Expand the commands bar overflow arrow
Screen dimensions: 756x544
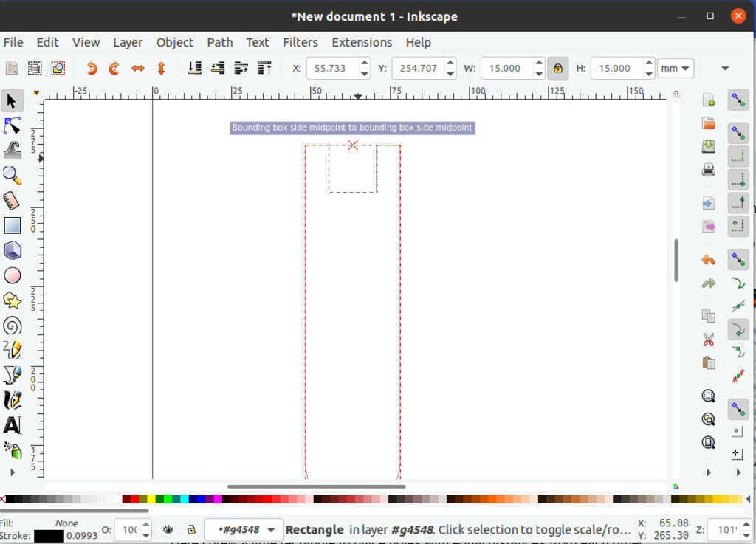(708, 472)
